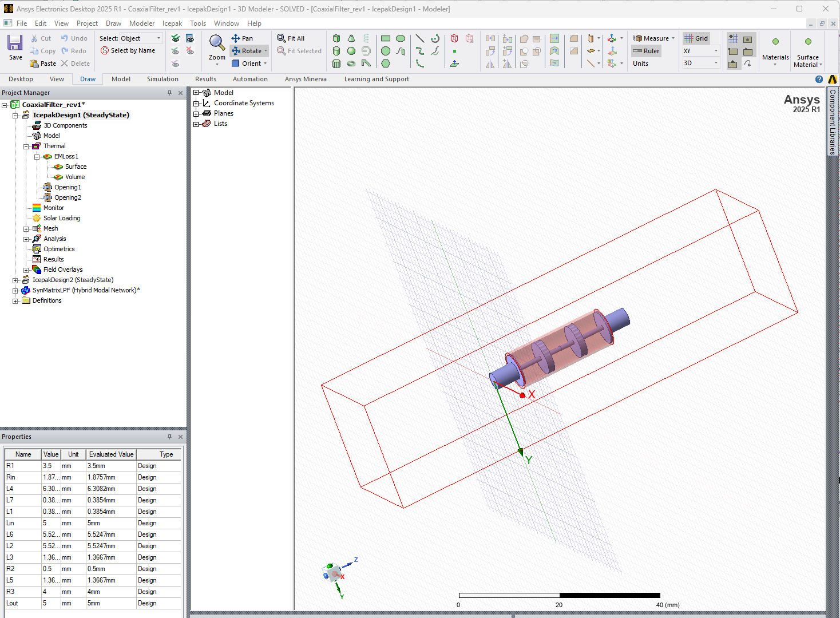Click the Undo button
Image resolution: width=840 pixels, height=618 pixels.
click(74, 38)
